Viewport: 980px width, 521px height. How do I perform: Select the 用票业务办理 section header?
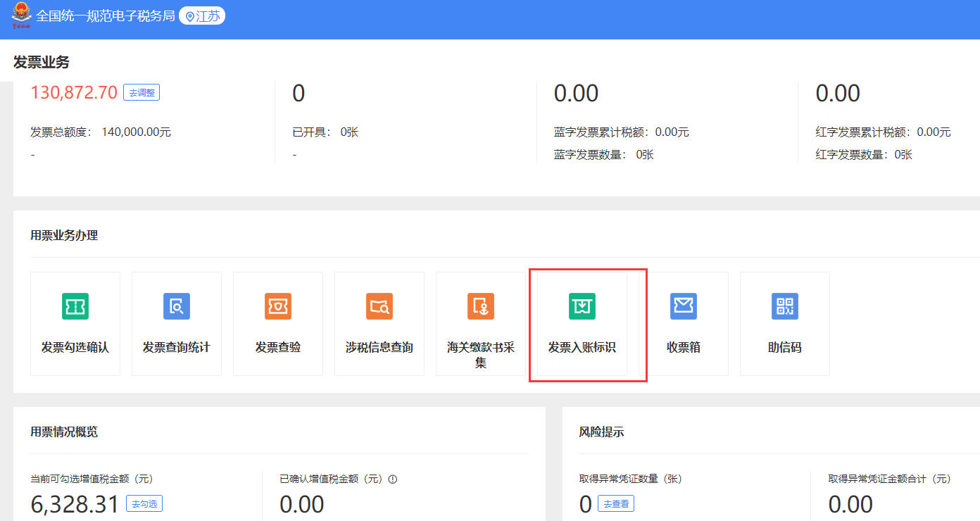[64, 235]
